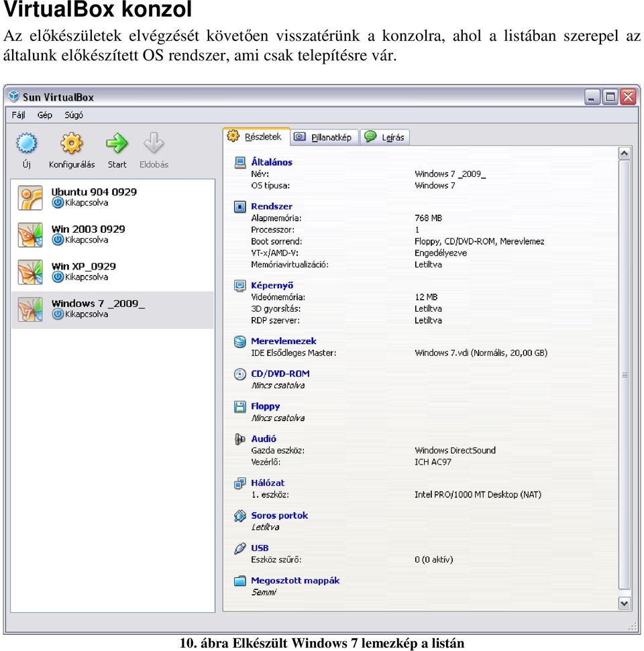Select the Windows 7 _2009_ machine icon
644x651 pixels.
pos(30,309)
